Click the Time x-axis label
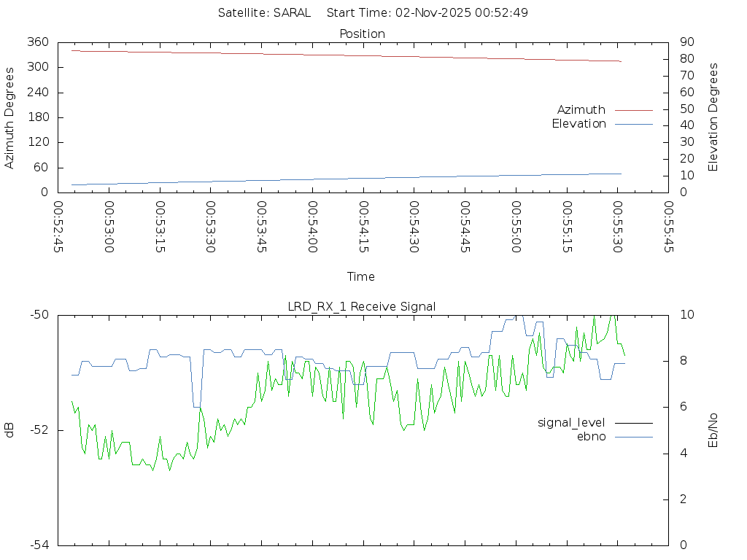 (361, 276)
